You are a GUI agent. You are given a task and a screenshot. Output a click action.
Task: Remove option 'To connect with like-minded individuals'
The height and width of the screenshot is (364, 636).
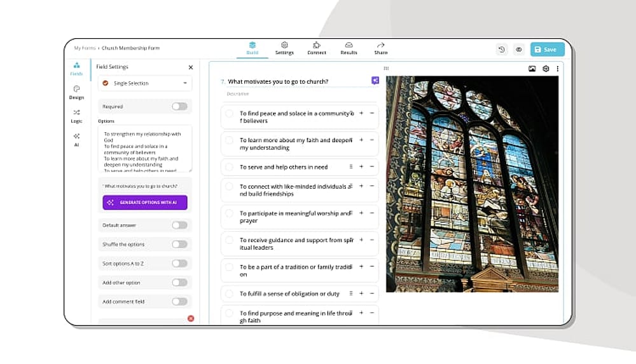371,186
